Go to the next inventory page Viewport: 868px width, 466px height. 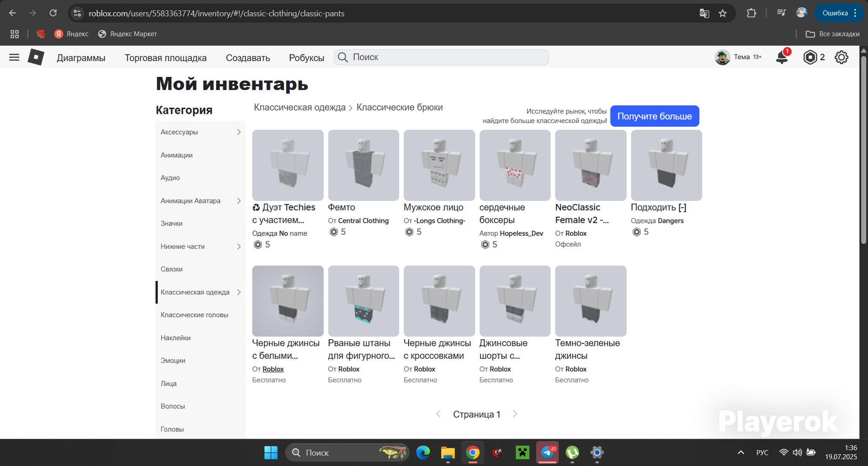click(x=515, y=414)
